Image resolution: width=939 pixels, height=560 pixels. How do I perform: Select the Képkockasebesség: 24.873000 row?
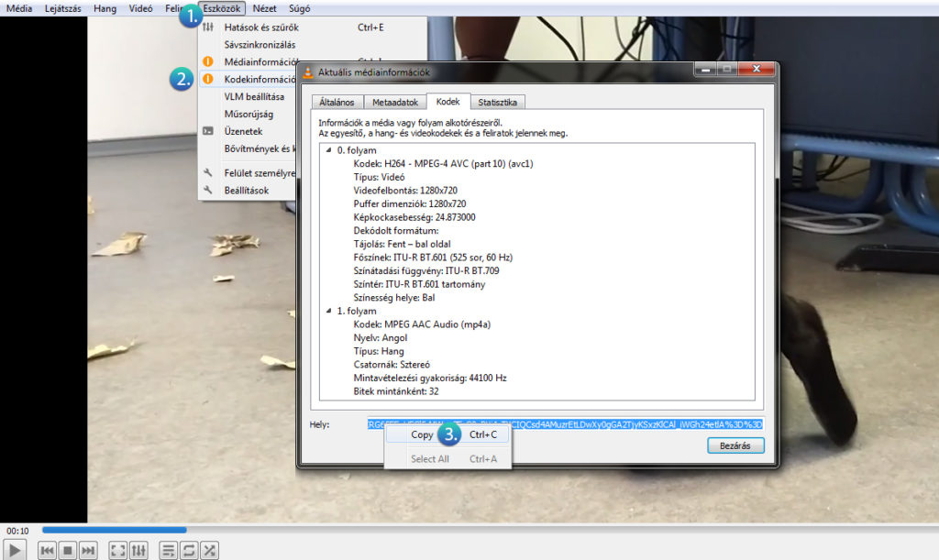point(414,217)
